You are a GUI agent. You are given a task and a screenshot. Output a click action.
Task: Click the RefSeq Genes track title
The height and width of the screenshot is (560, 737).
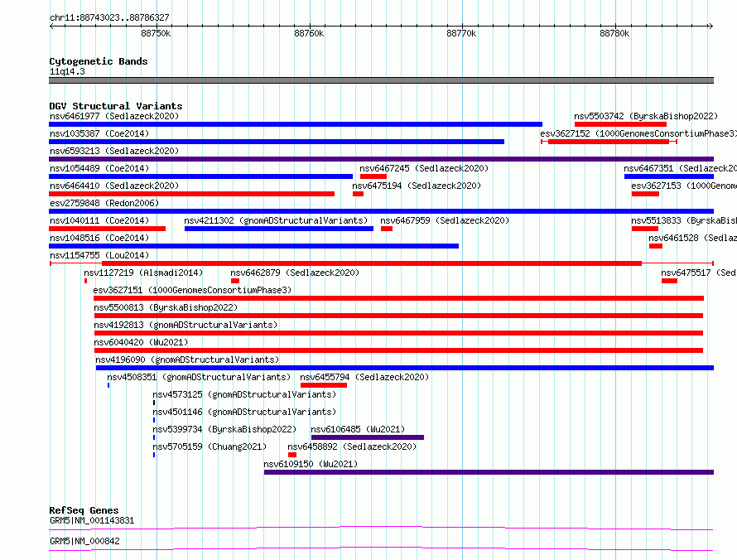[84, 510]
